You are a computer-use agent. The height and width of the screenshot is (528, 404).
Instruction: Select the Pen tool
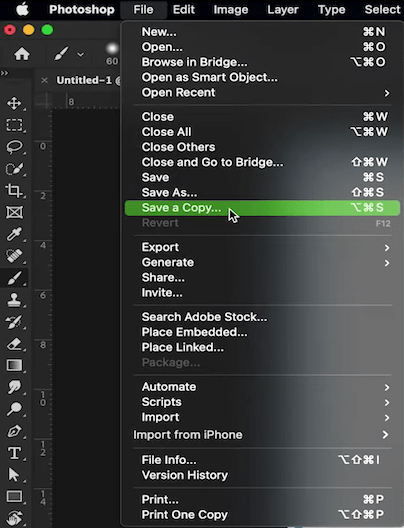pos(14,431)
